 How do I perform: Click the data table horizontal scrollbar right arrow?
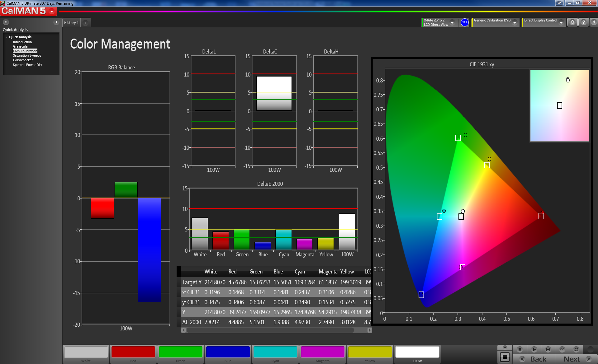point(369,330)
